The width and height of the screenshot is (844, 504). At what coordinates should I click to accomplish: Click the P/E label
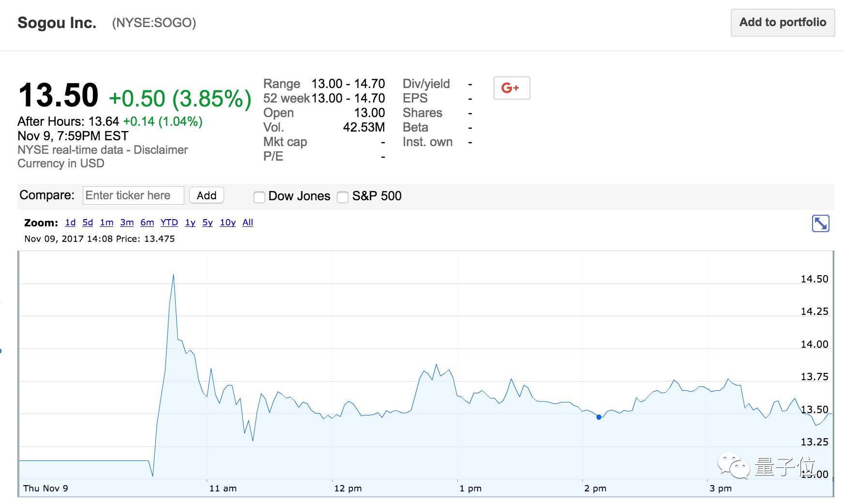point(273,156)
